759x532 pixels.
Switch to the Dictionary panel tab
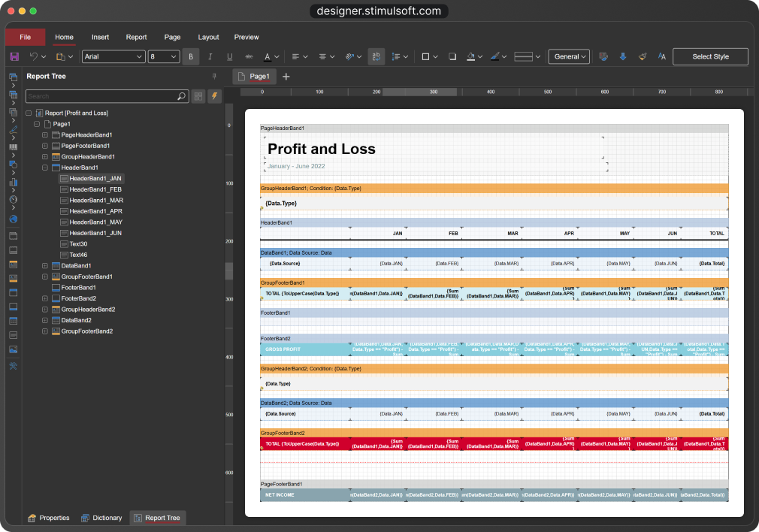(x=101, y=518)
